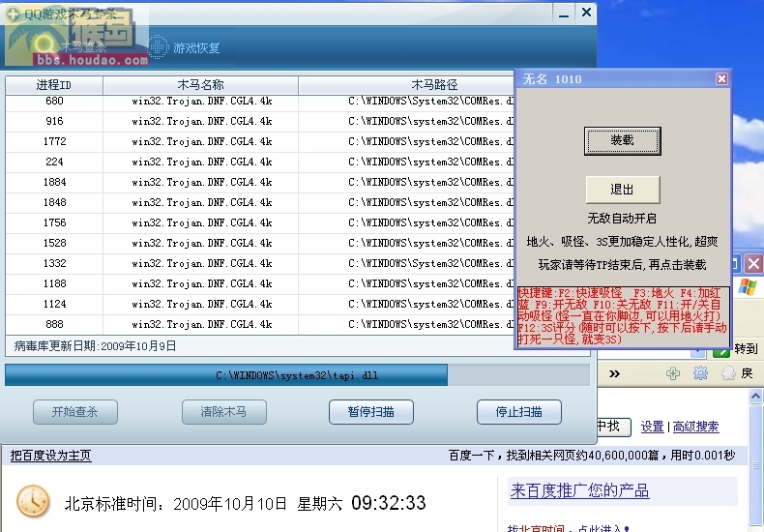Select process ID 1528 row
This screenshot has height=532, width=764.
[259, 243]
